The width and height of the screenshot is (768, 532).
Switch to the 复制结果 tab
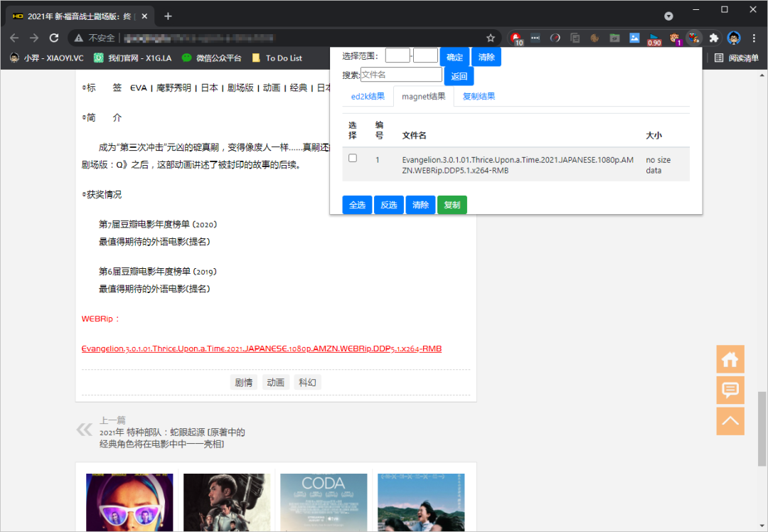pyautogui.click(x=479, y=97)
